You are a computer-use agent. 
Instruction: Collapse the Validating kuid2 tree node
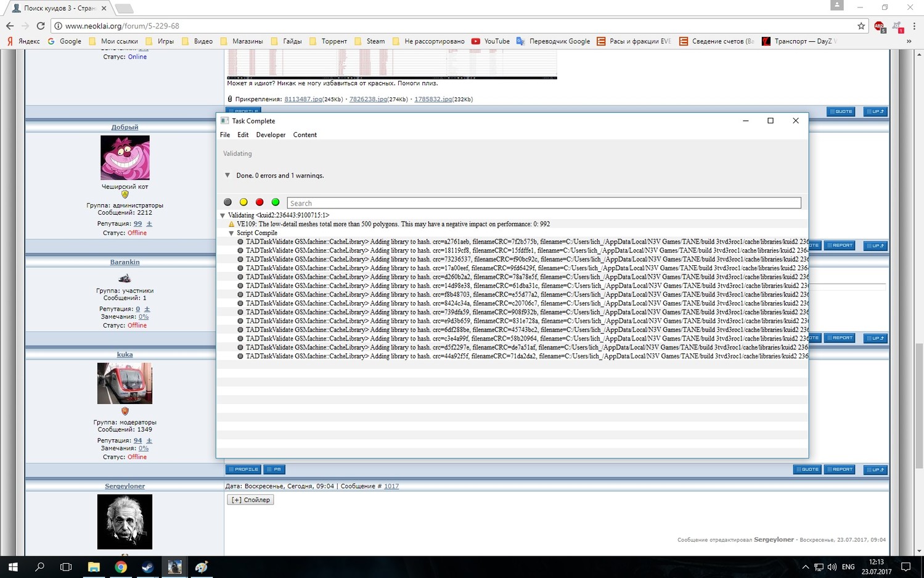point(223,215)
